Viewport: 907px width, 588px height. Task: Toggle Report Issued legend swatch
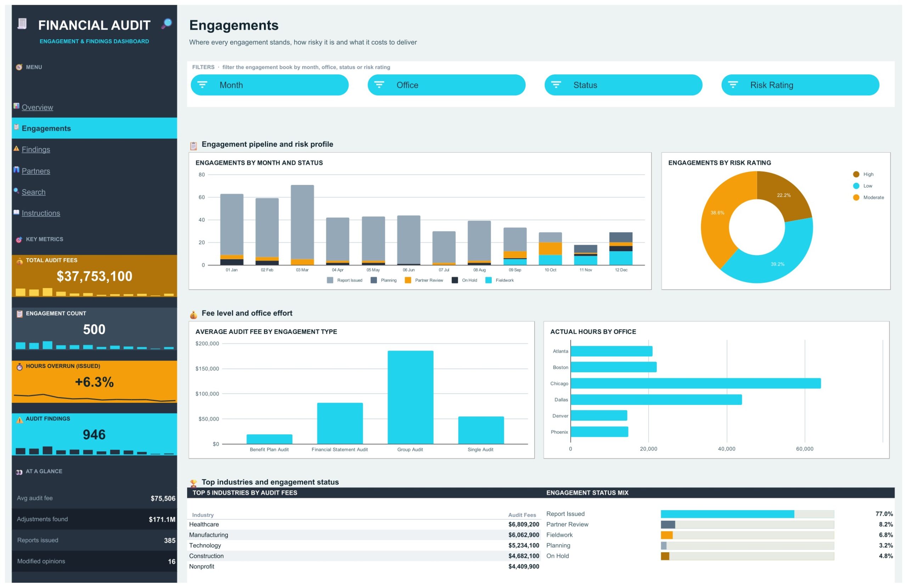[x=330, y=280]
